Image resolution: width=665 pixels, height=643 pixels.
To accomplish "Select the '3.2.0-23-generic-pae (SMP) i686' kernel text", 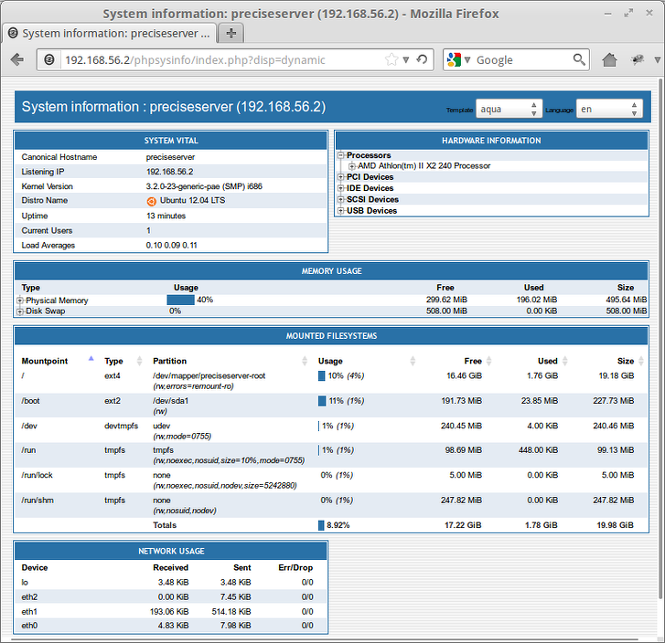I will point(204,186).
